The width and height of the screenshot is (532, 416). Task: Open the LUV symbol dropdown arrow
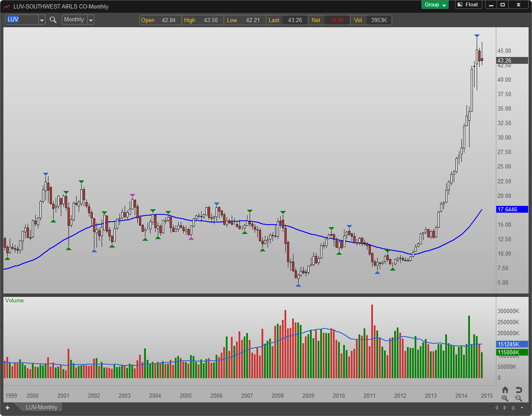tap(42, 20)
